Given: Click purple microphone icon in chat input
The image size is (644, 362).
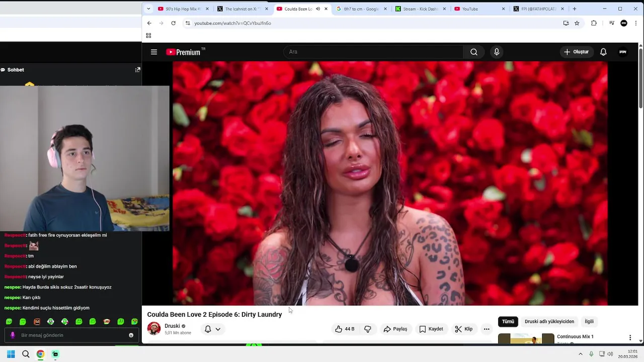Looking at the screenshot, I should [13, 335].
